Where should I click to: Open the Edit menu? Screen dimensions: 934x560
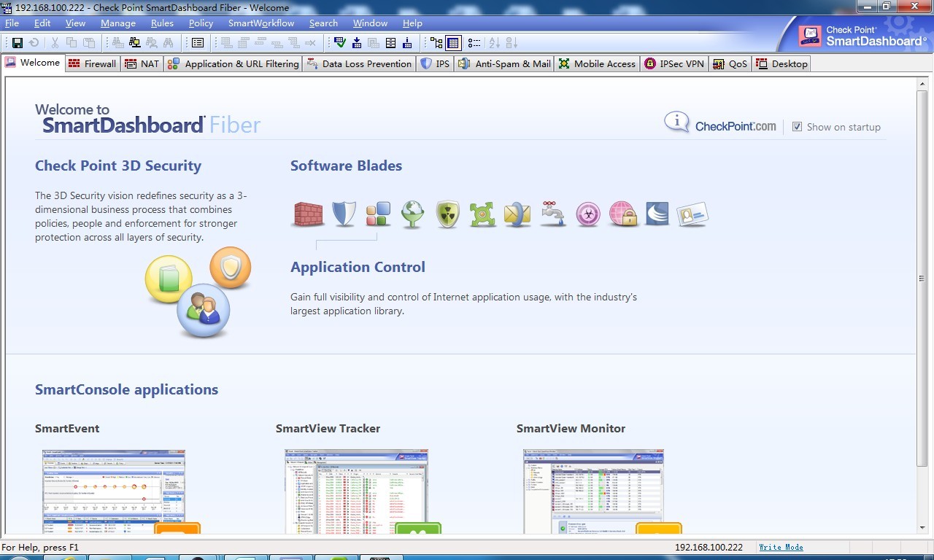click(42, 23)
